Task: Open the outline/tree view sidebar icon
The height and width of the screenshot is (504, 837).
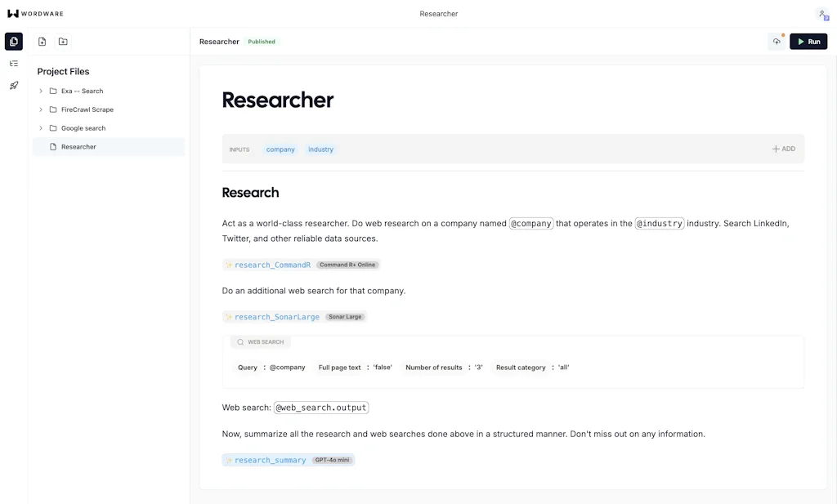Action: 13,63
